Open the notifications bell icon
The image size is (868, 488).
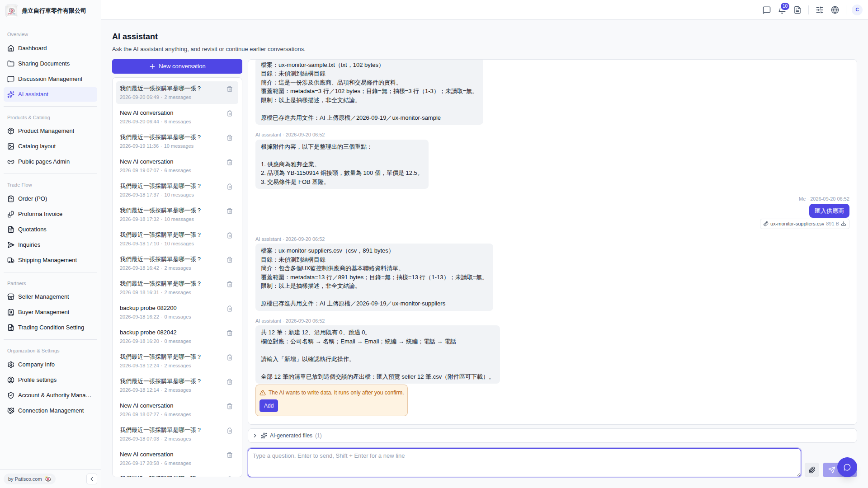tap(782, 10)
